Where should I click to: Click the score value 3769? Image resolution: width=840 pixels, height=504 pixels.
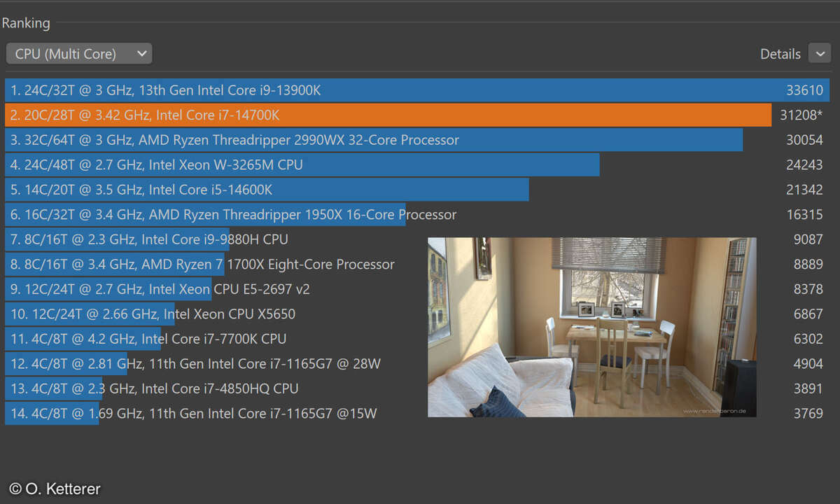click(x=808, y=414)
